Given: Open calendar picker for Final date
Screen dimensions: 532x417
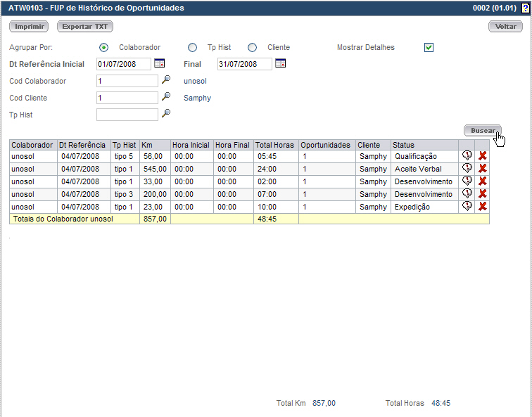Looking at the screenshot, I should point(281,64).
